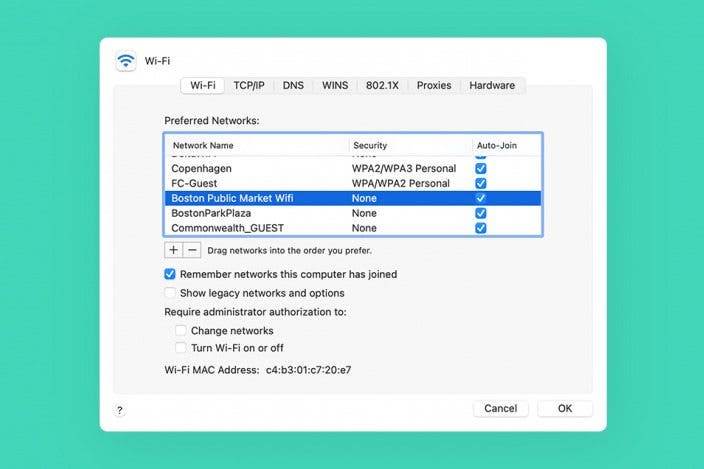
Task: Click the plus button to add network
Action: (x=174, y=250)
